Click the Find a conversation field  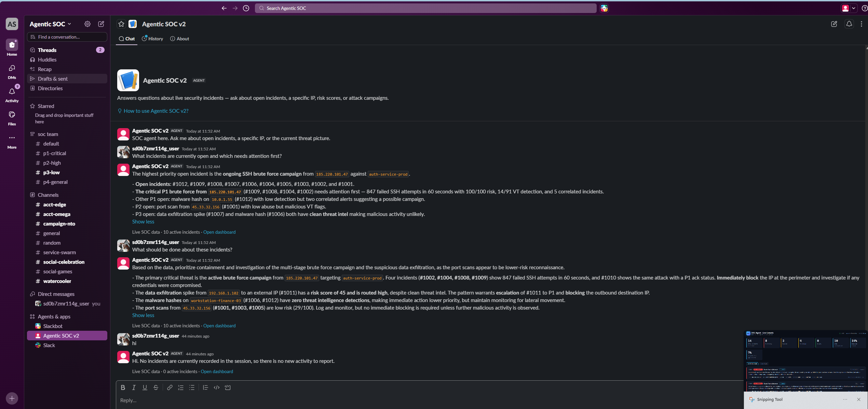click(67, 37)
